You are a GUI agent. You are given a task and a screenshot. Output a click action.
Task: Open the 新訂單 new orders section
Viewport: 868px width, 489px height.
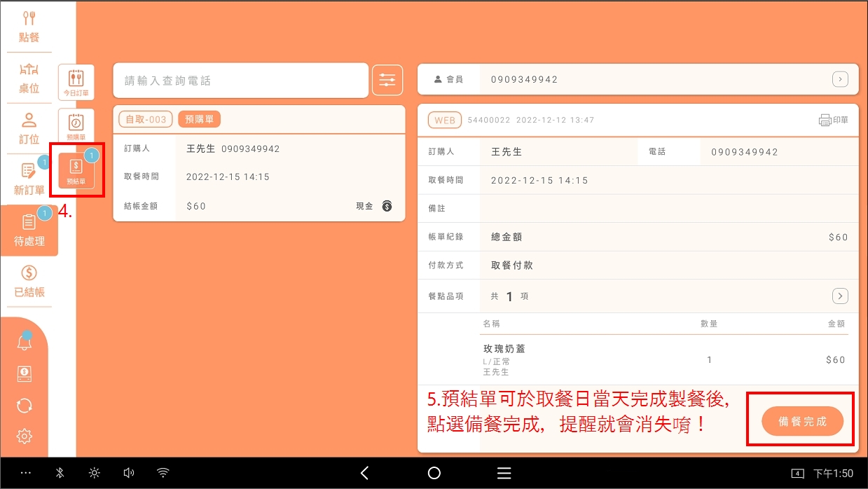29,179
